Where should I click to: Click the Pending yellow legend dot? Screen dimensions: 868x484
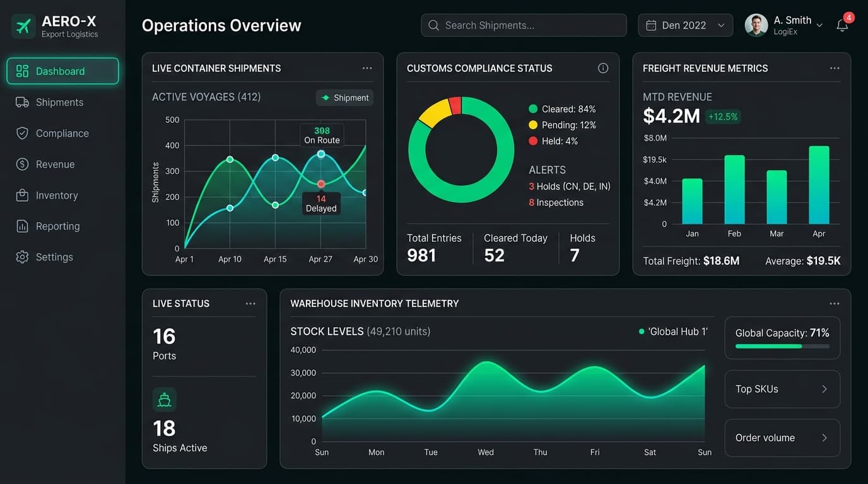pos(533,125)
